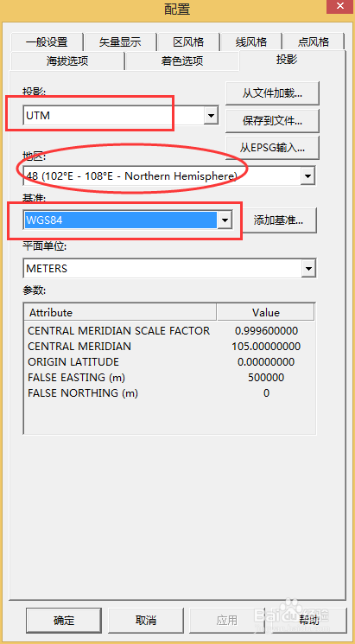Open the 点风格 tab

point(313,41)
